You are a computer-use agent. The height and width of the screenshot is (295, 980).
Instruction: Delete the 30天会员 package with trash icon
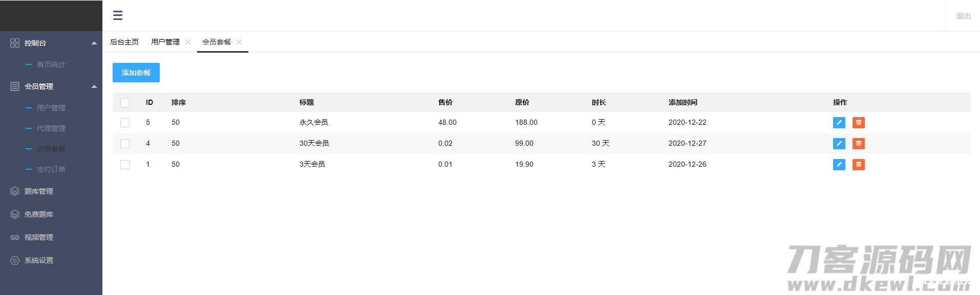pos(858,144)
